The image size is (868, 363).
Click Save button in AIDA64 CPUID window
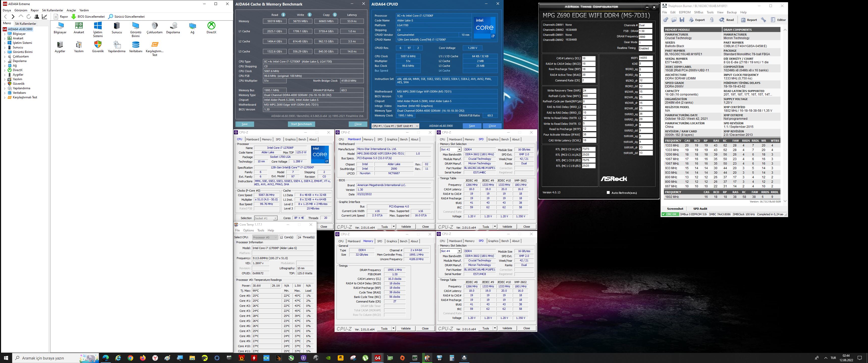pyautogui.click(x=472, y=126)
